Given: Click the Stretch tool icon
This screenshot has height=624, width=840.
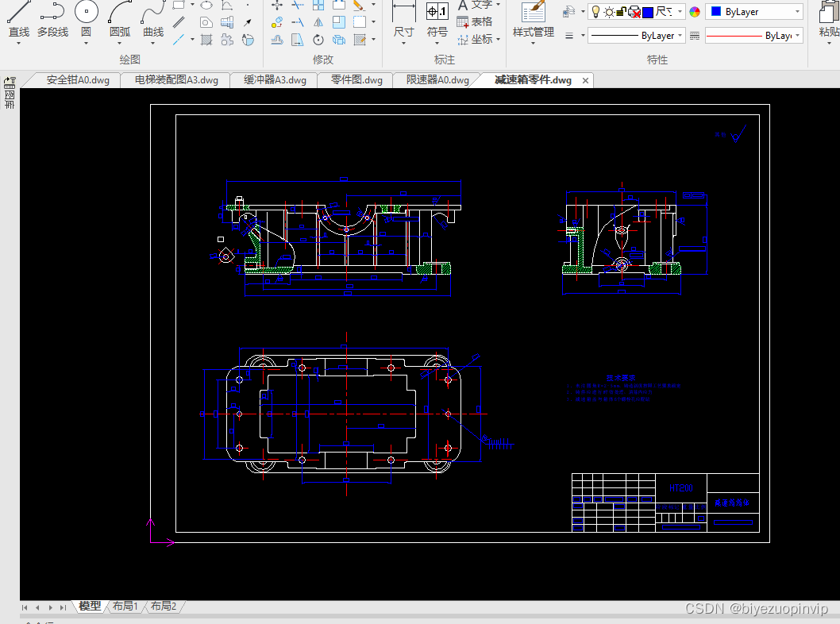Looking at the screenshot, I should click(298, 39).
